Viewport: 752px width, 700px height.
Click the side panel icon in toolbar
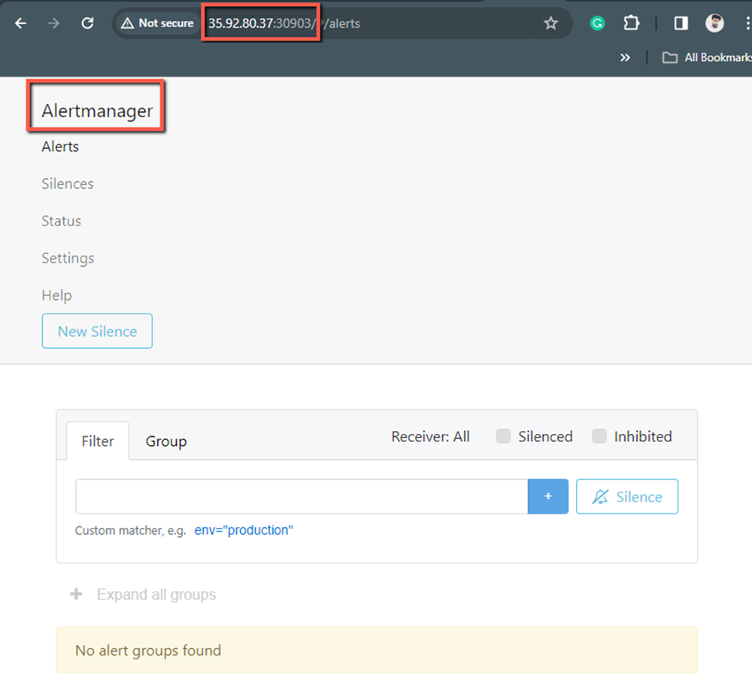point(680,23)
